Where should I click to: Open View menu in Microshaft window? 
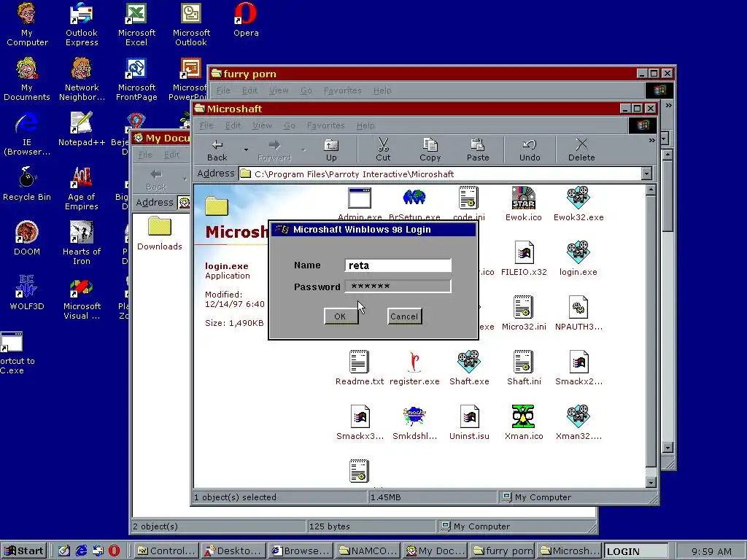point(262,125)
